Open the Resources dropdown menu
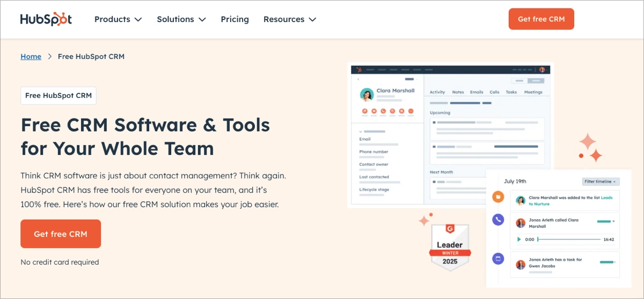 pos(290,19)
